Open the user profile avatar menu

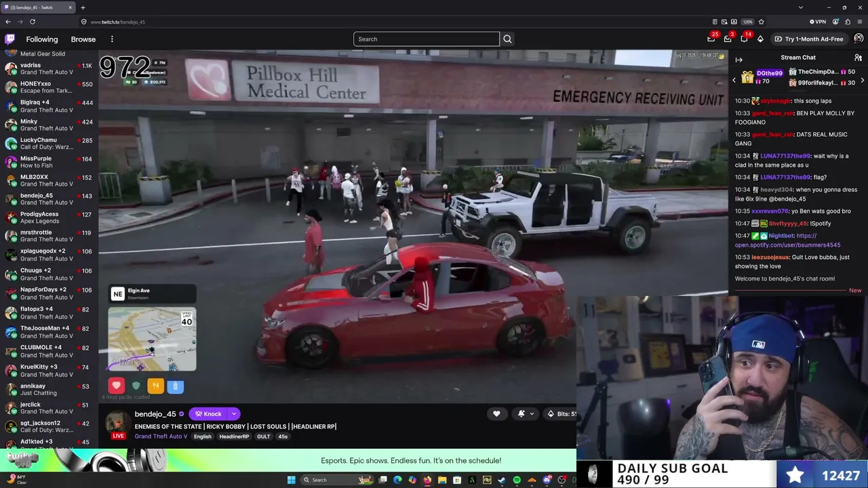tap(859, 39)
